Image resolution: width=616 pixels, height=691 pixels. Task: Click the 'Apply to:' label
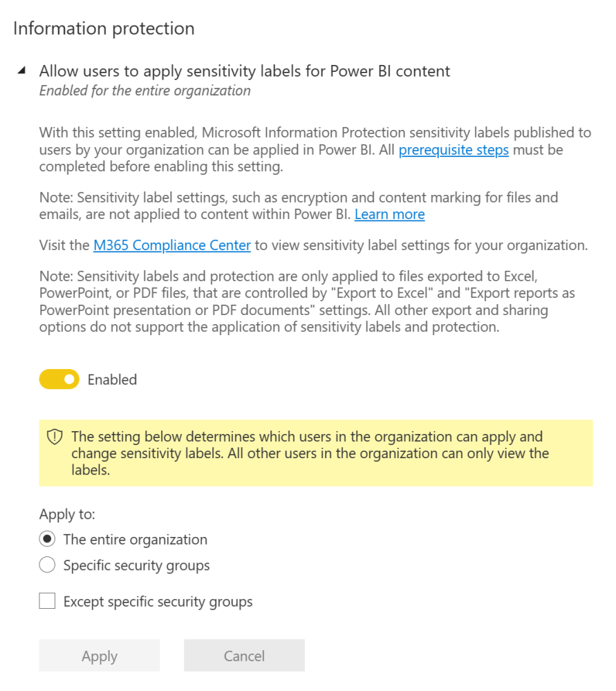point(67,514)
